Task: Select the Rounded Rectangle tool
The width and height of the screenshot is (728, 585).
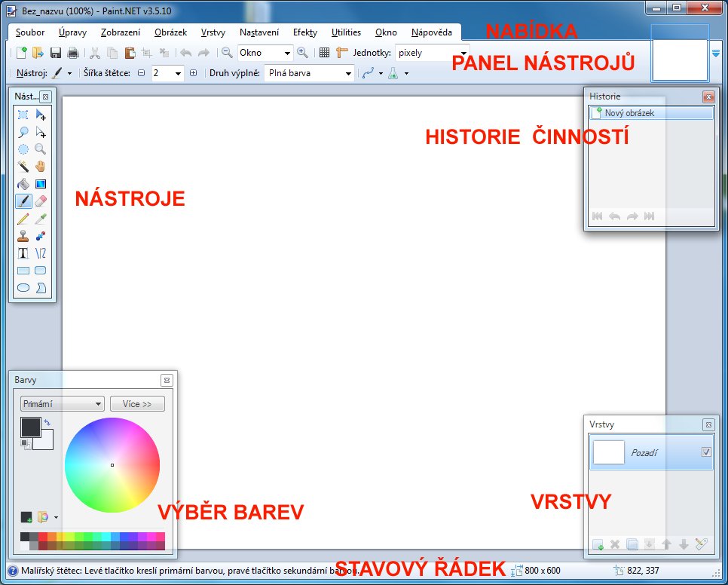Action: [41, 270]
